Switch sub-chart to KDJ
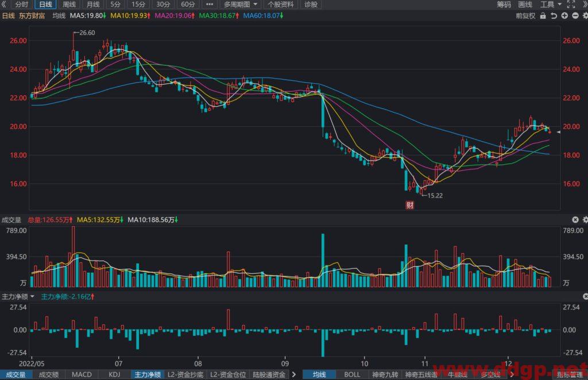Image resolution: width=588 pixels, height=380 pixels. tap(114, 374)
